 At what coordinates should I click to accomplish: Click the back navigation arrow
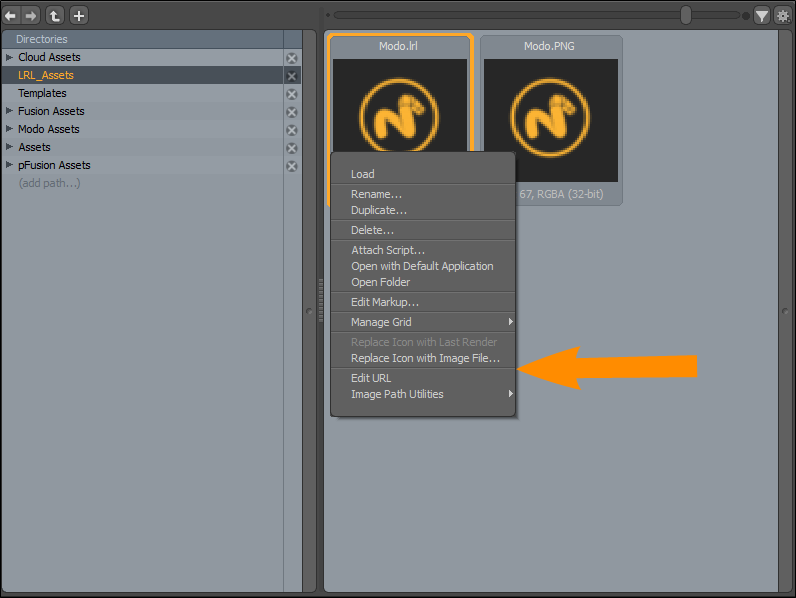pyautogui.click(x=12, y=15)
